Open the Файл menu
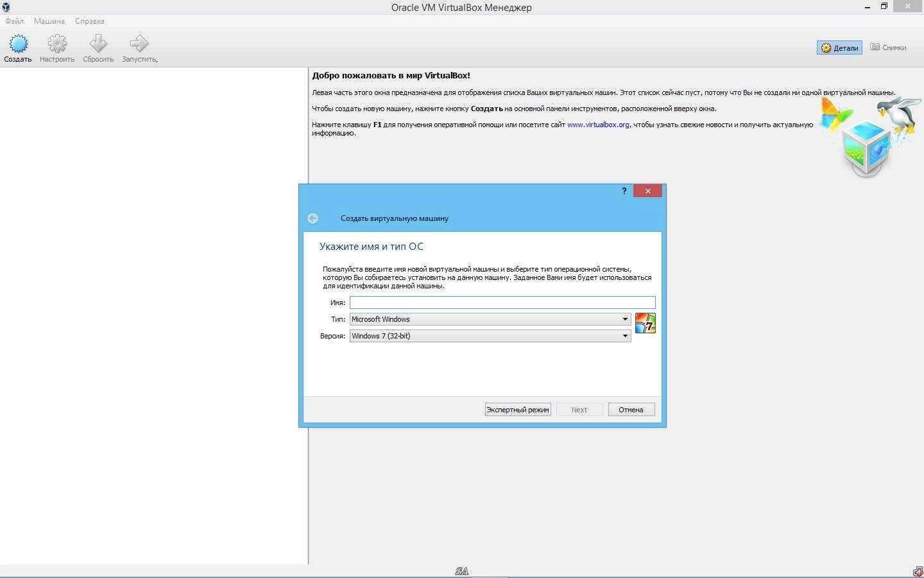 [14, 21]
